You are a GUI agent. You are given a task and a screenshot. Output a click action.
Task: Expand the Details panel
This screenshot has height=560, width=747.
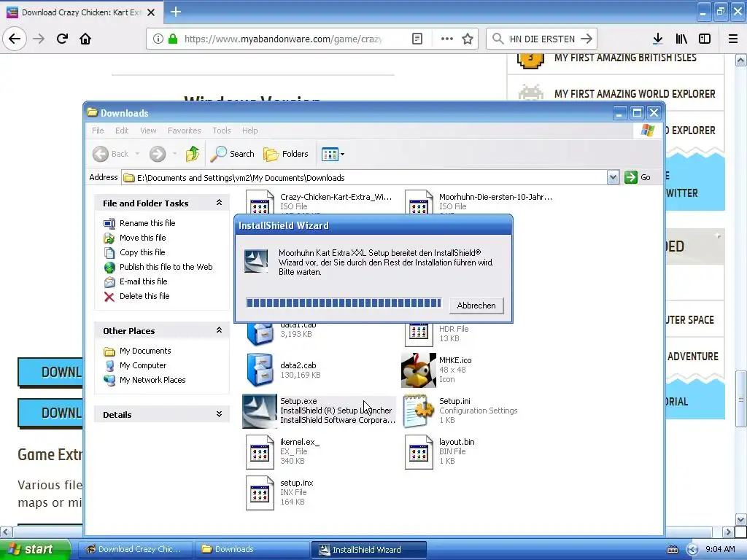point(219,414)
